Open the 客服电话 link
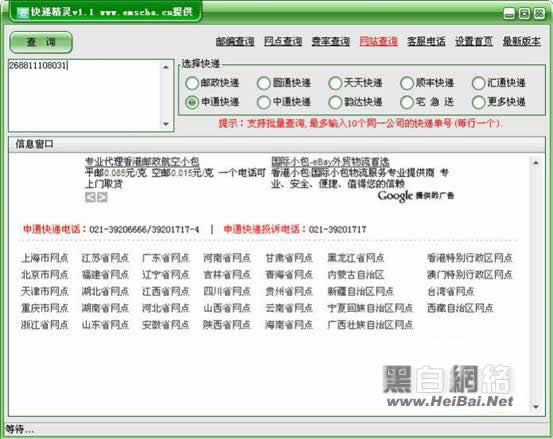This screenshot has width=553, height=439. coord(426,42)
